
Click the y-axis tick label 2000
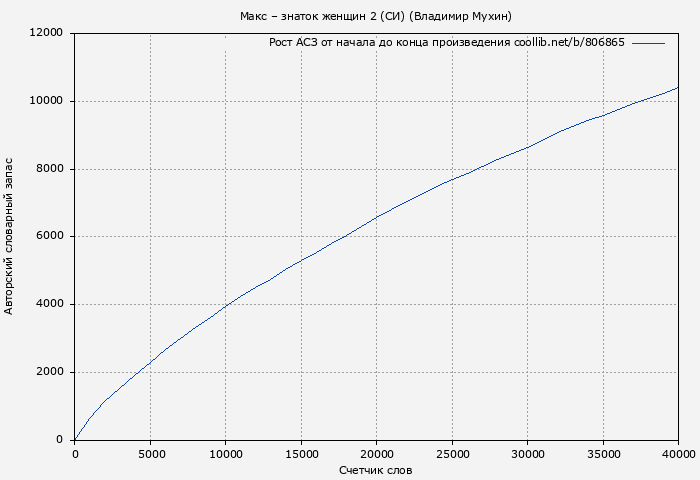coord(50,372)
